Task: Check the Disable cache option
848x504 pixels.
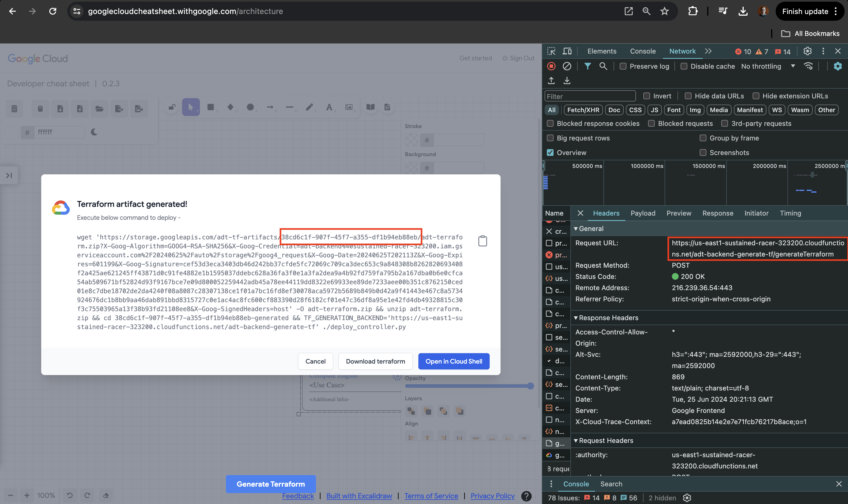Action: pyautogui.click(x=684, y=66)
